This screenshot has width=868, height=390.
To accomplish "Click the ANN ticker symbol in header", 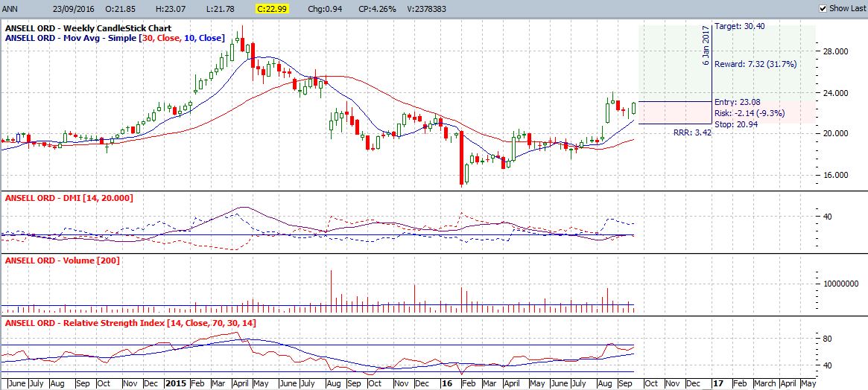I will tap(10, 9).
